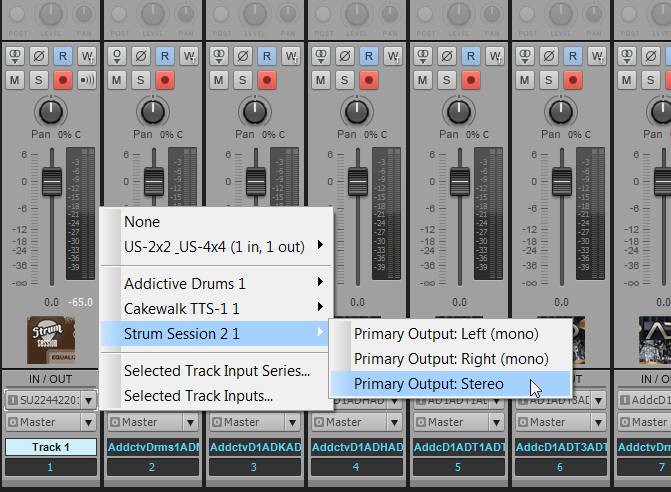Select Strum Session 2 1 menu entry
This screenshot has width=671, height=492.
click(x=216, y=334)
